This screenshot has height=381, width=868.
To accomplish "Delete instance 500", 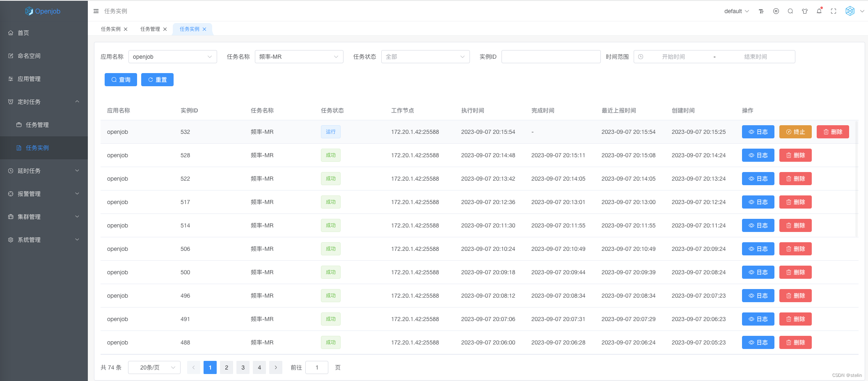I will [x=795, y=272].
